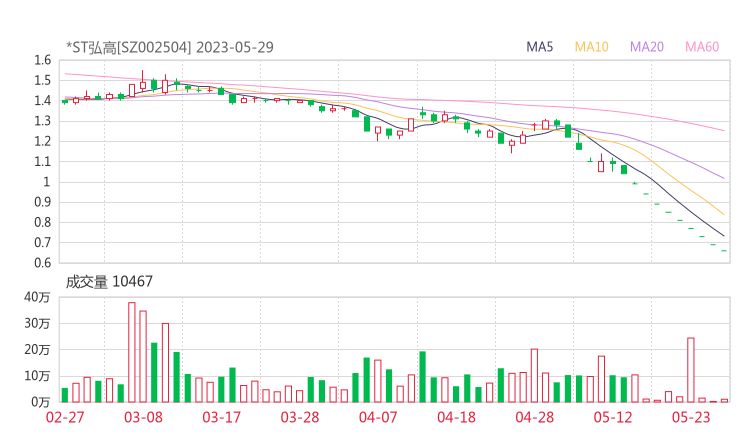Click the 1.6 price axis label
The image size is (740, 440).
click(42, 60)
